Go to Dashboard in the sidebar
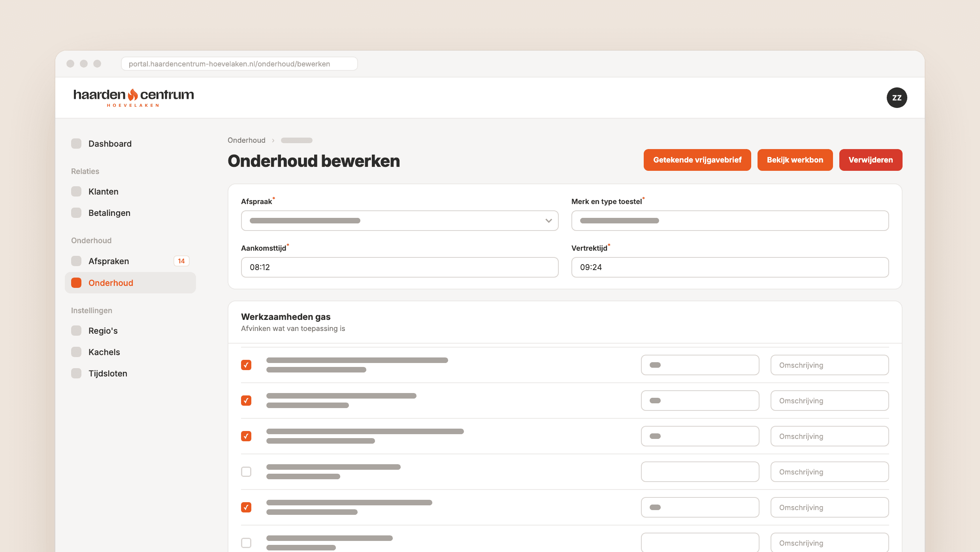 click(x=130, y=144)
